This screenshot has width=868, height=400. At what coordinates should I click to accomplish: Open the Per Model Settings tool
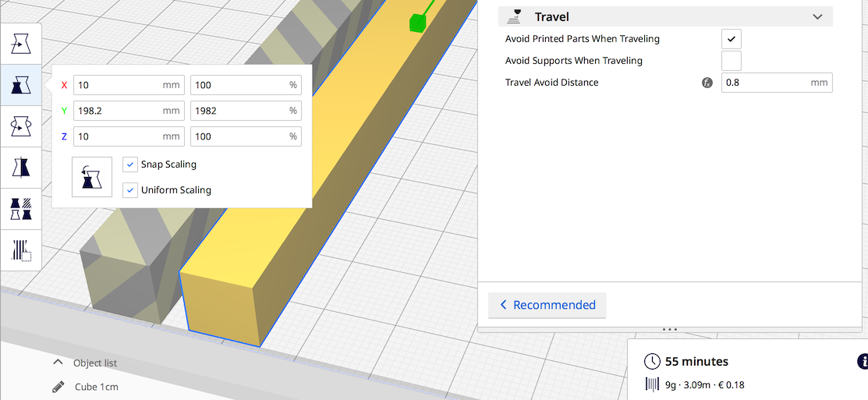[21, 209]
